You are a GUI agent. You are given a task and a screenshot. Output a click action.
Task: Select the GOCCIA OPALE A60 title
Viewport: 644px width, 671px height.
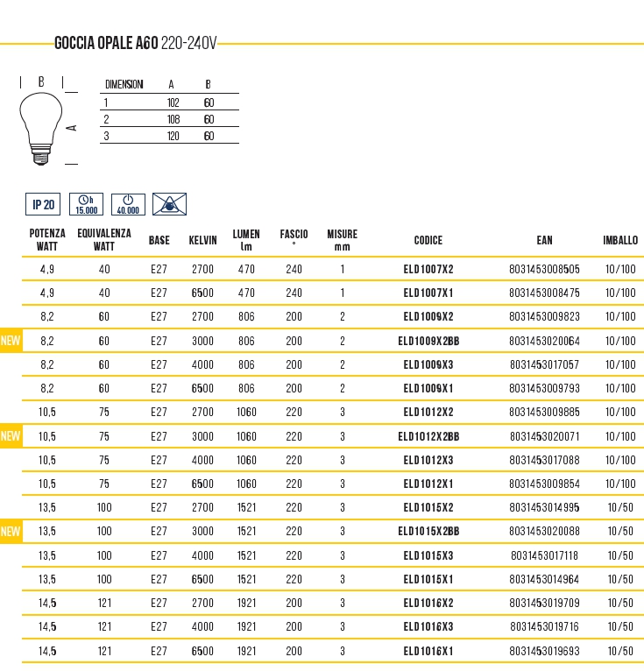106,43
